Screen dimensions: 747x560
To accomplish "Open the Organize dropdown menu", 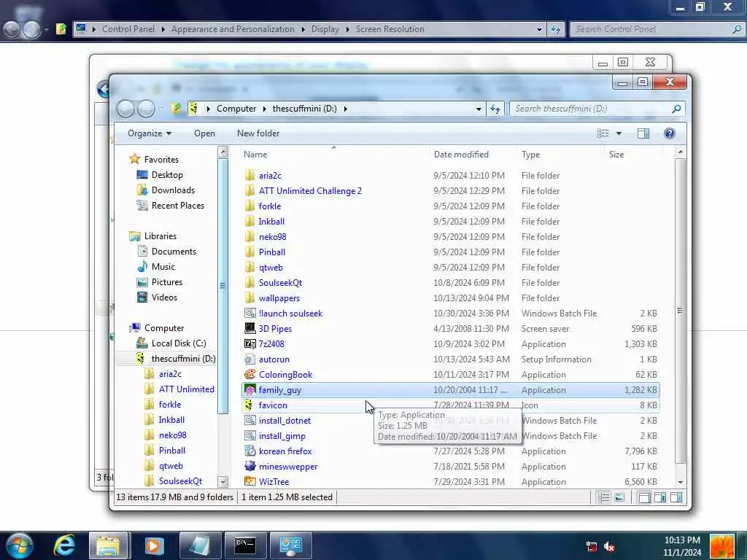I will click(149, 133).
